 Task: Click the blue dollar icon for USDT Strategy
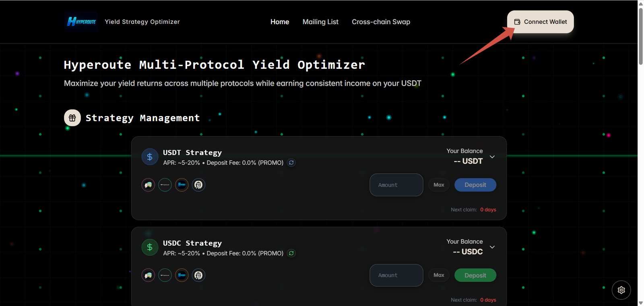150,157
